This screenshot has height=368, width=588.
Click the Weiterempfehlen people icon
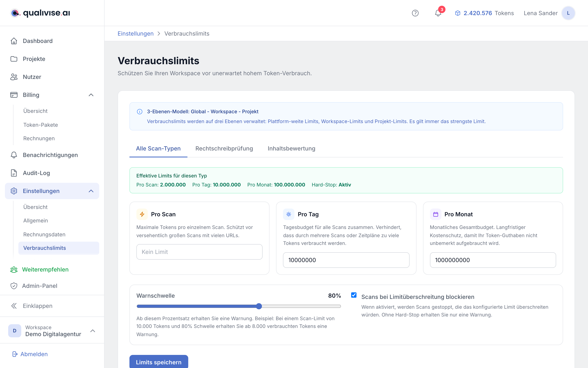(14, 269)
